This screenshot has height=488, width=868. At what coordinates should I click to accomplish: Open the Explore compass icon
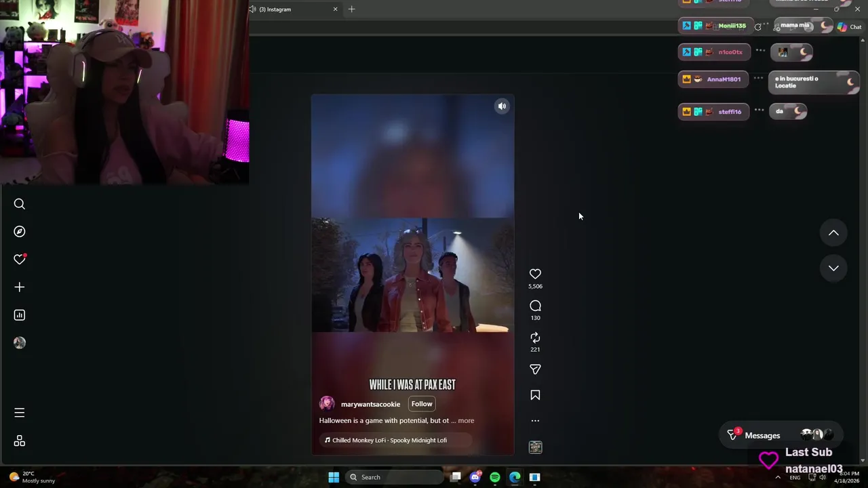[20, 232]
